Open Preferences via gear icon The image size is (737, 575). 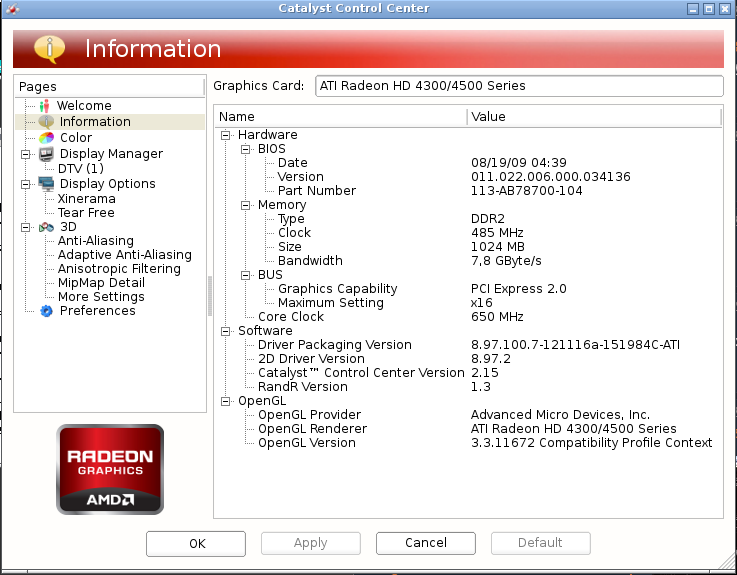pos(46,311)
